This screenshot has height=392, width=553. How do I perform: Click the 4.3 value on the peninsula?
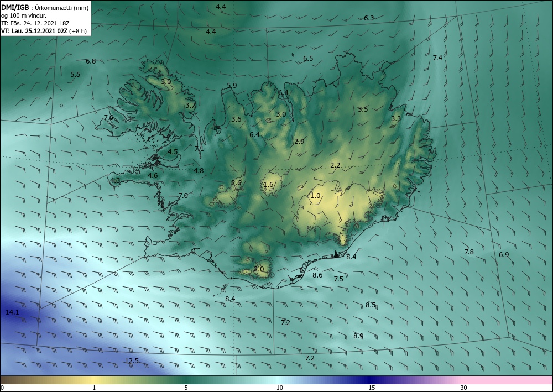coord(116,181)
